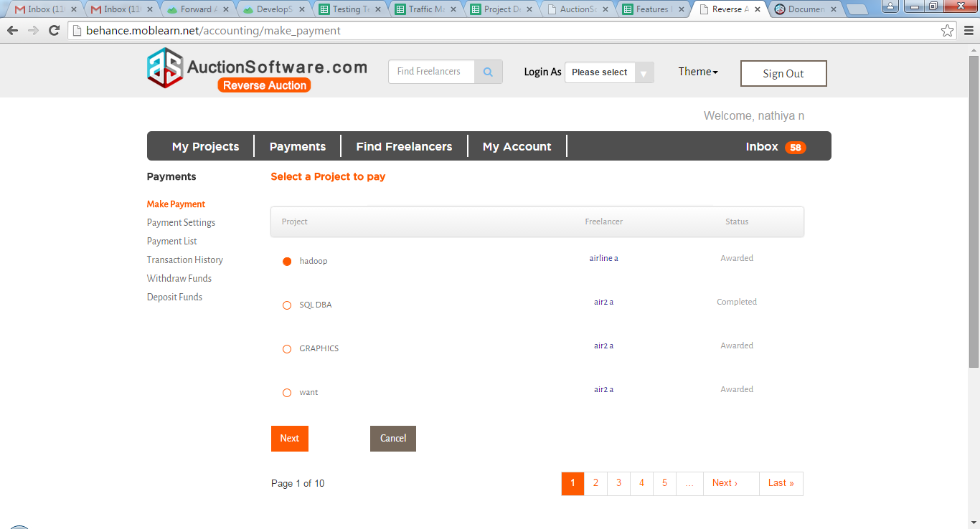This screenshot has width=980, height=529.
Task: Close the Traffic Mo tab
Action: click(453, 9)
